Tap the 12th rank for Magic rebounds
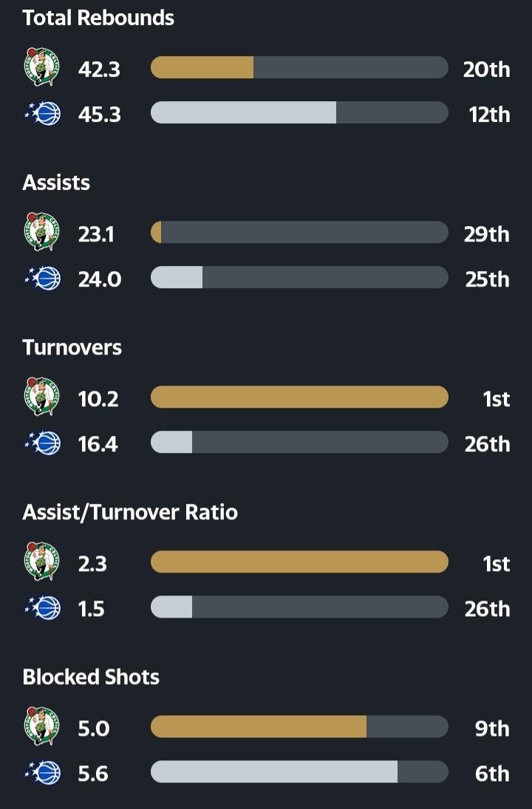Screen dimensions: 532x809 [x=488, y=114]
